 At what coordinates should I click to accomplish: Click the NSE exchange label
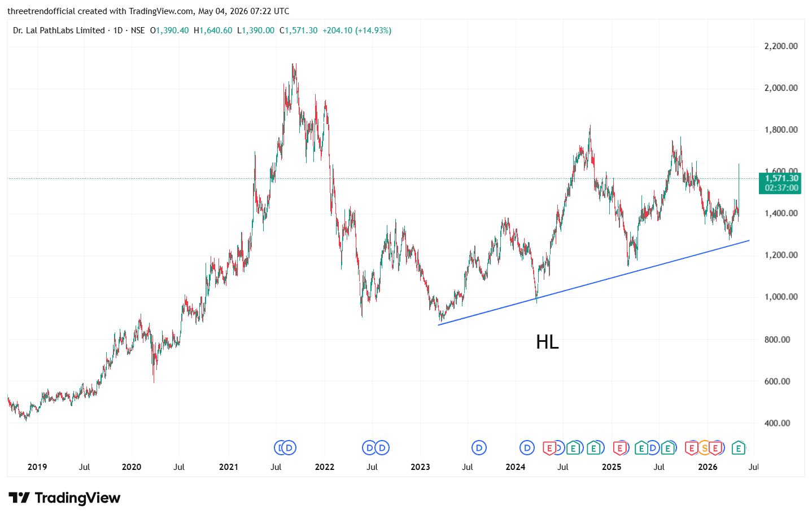point(138,30)
